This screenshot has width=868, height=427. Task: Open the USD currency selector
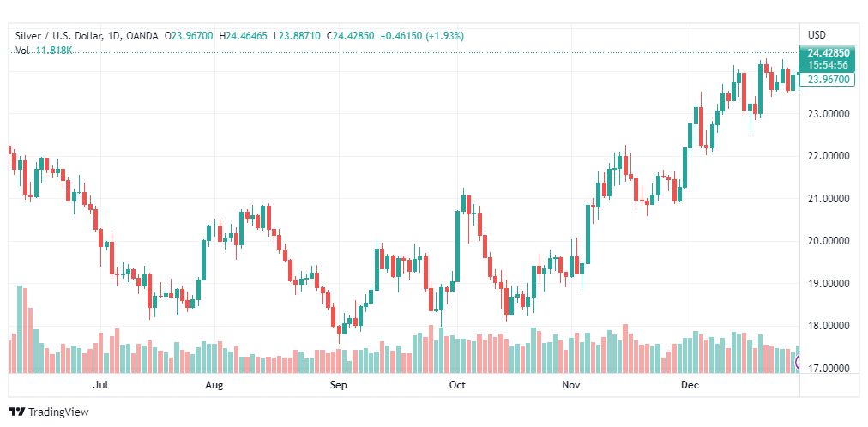point(817,35)
